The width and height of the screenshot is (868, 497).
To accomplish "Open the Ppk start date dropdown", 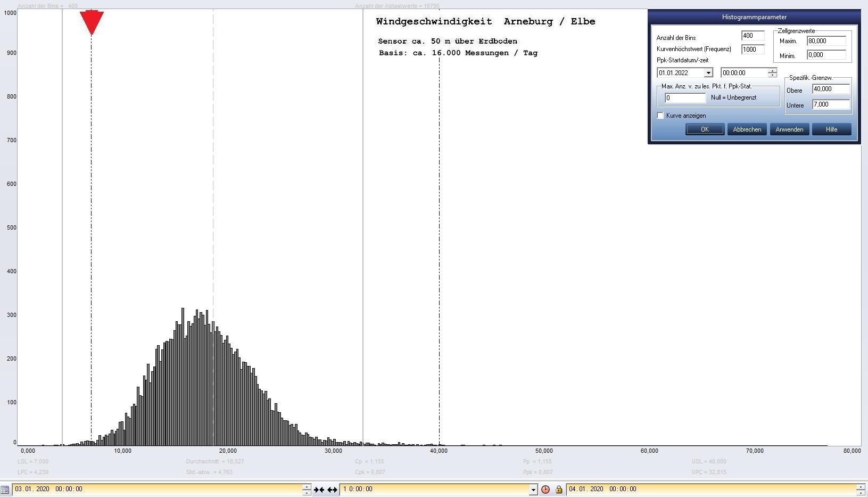I will [708, 73].
